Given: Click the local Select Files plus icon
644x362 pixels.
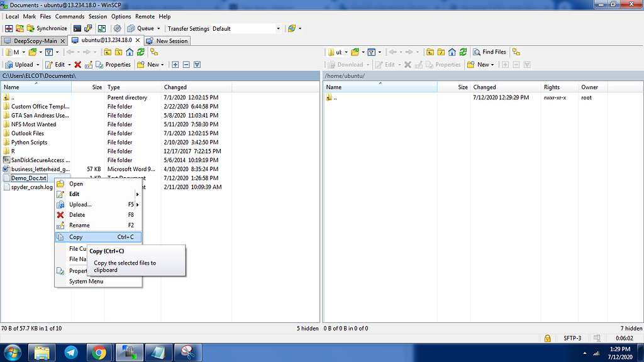Looking at the screenshot, I should 175,65.
